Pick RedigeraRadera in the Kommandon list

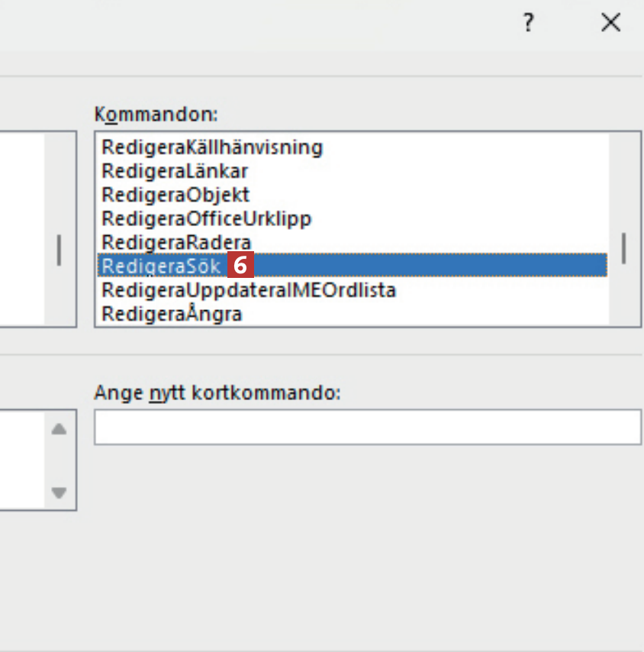[176, 242]
